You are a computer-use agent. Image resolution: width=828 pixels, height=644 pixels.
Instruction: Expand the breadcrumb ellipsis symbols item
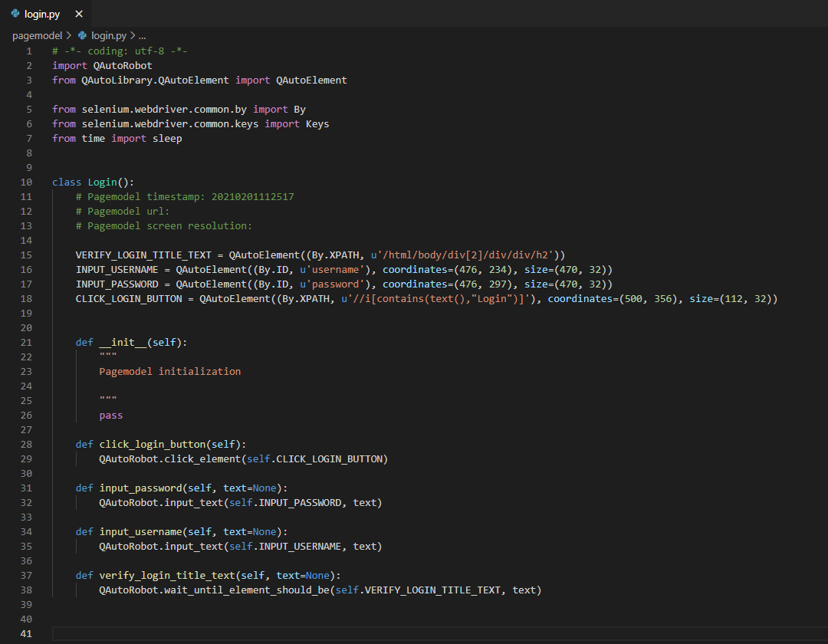(142, 36)
